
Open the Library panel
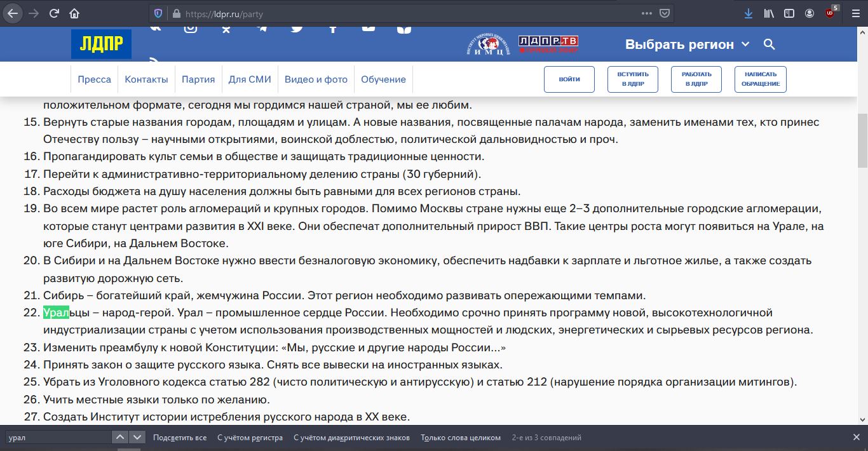769,13
